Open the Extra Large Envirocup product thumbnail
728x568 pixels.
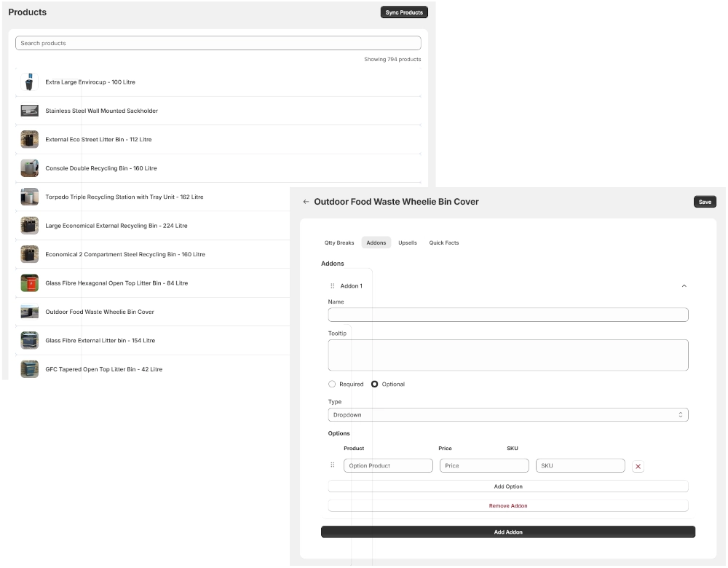click(29, 82)
